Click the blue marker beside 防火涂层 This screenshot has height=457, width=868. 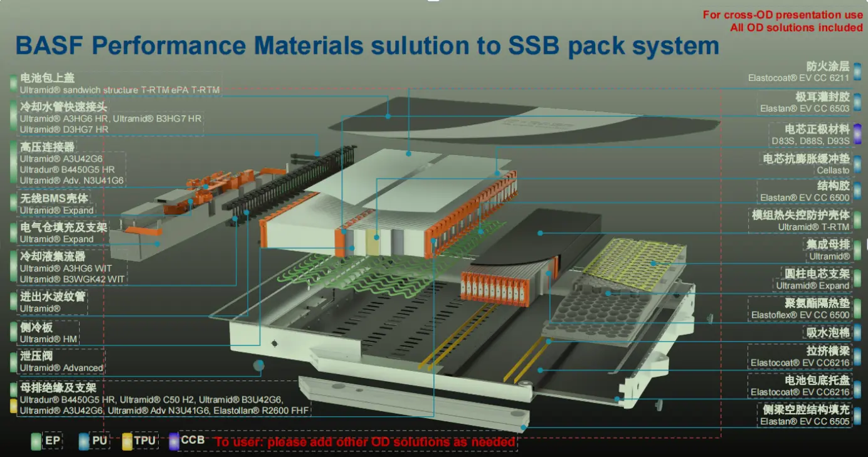point(857,71)
